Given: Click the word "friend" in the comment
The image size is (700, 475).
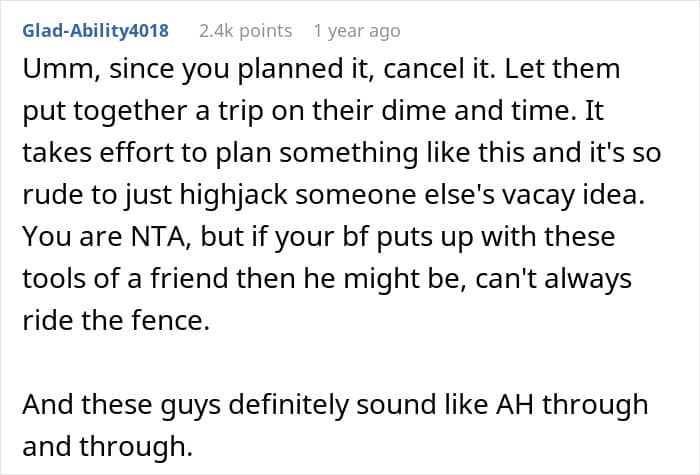Looking at the screenshot, I should 189,279.
